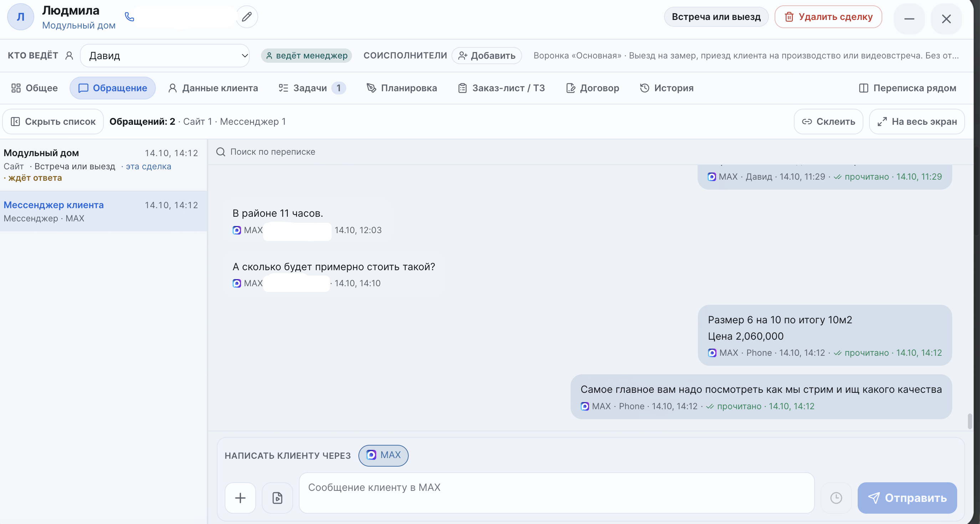The width and height of the screenshot is (980, 524).
Task: Switch to the Договор tab
Action: click(592, 88)
